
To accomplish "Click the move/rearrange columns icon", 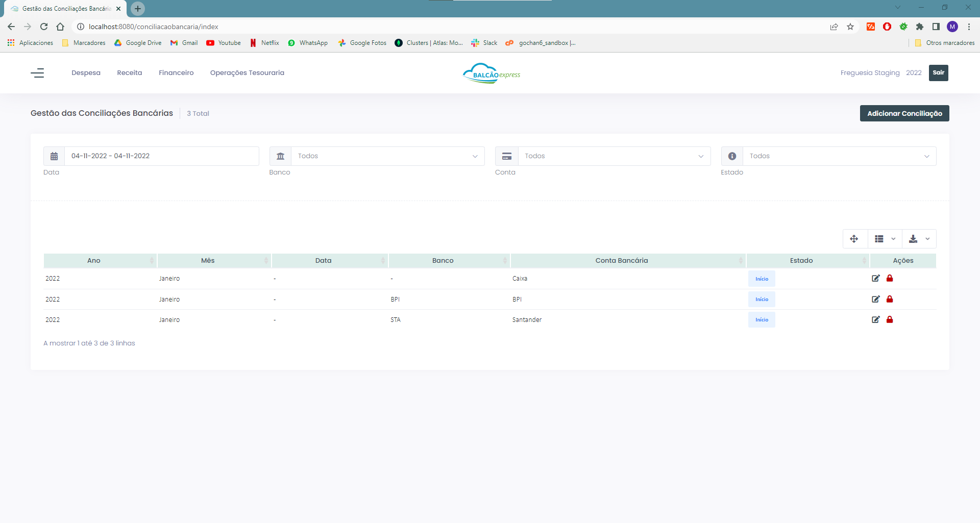I will [x=854, y=239].
